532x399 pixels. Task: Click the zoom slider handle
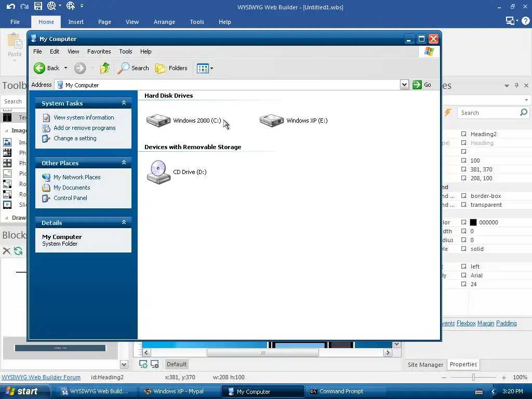pos(473,377)
